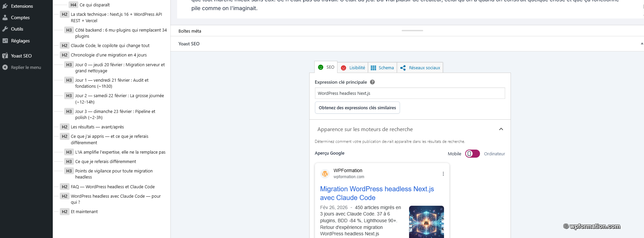Jump to Jour 3 — dimanche 23 février heading
Screen dimensions: 644x238
click(115, 114)
